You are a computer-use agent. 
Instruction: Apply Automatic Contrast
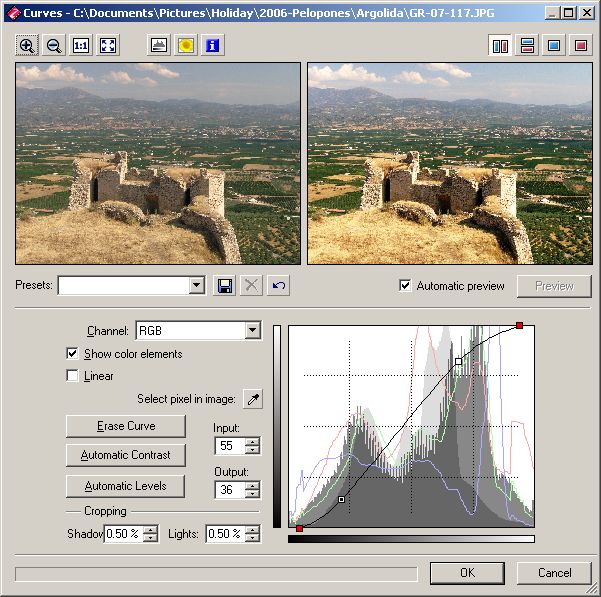point(126,455)
